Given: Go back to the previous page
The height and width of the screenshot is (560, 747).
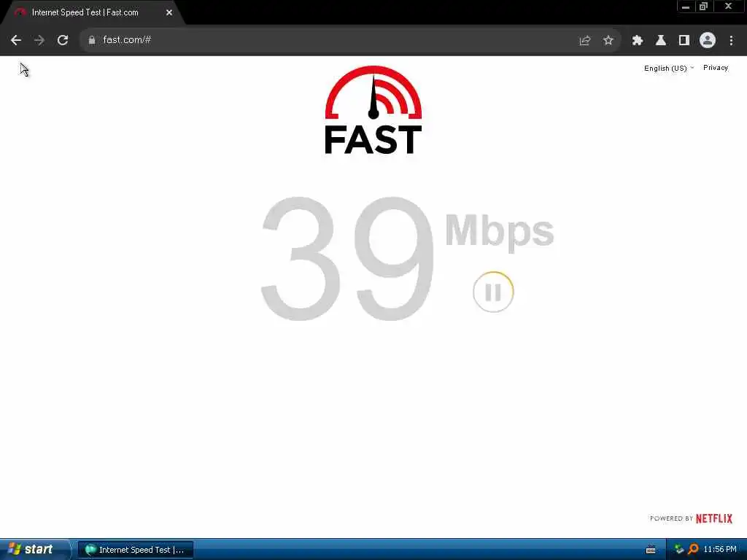Looking at the screenshot, I should point(16,40).
